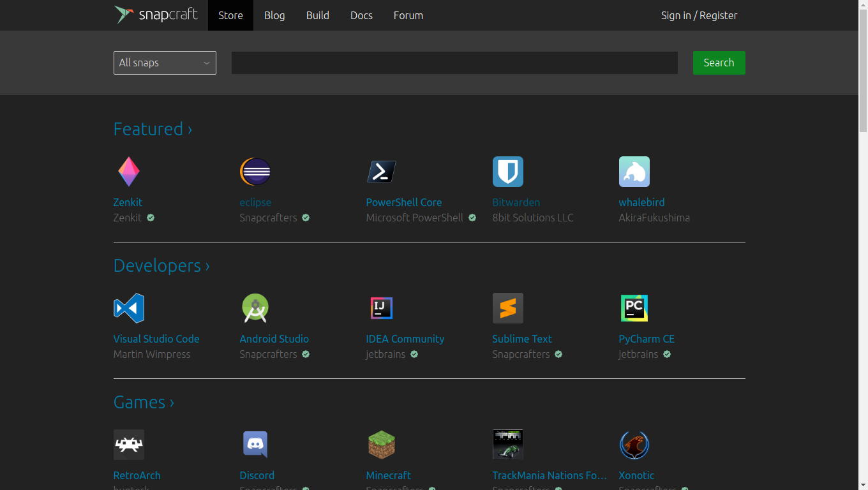Open the Forum menu item

pos(408,15)
